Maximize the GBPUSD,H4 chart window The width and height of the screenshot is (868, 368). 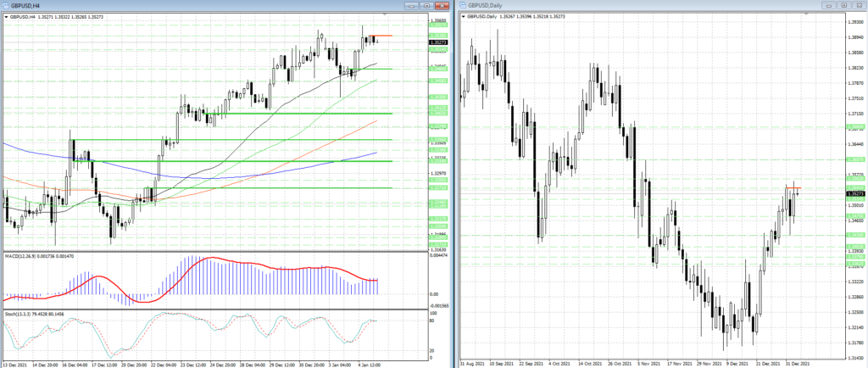pos(426,6)
